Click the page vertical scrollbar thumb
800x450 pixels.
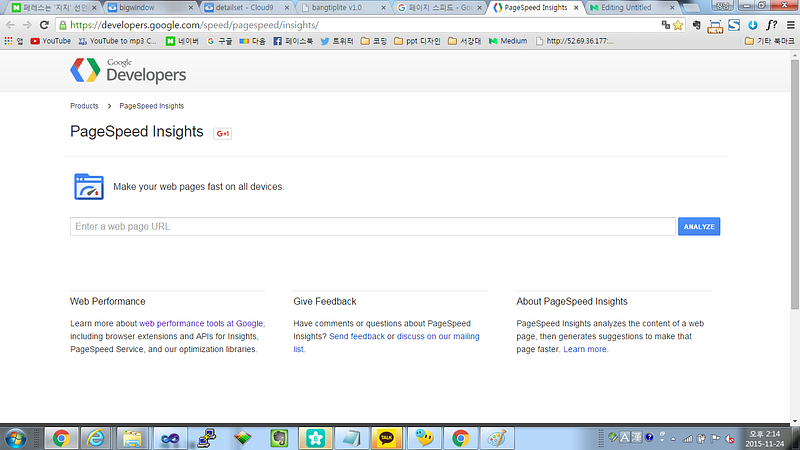pos(795,184)
